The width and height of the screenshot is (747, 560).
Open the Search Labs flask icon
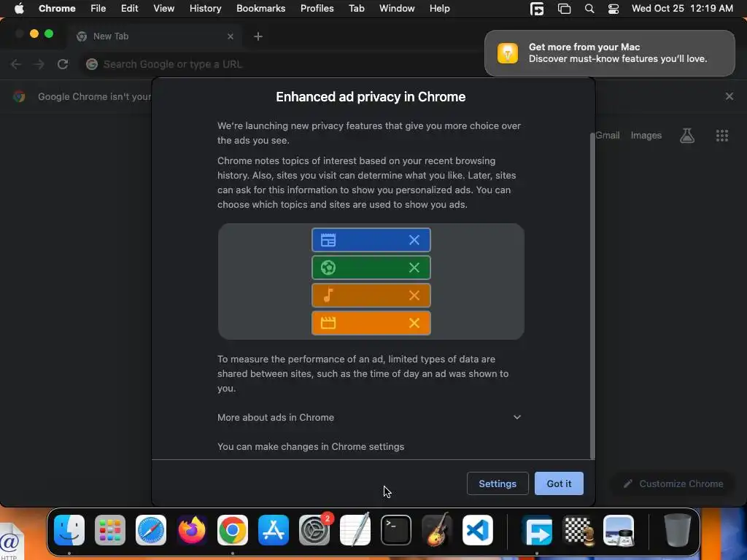coord(686,136)
